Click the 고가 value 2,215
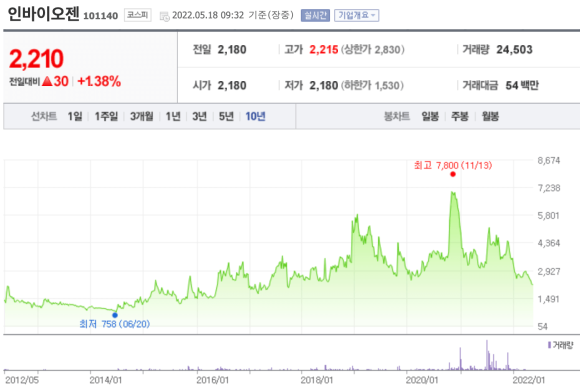This screenshot has height=390, width=580. click(x=324, y=50)
